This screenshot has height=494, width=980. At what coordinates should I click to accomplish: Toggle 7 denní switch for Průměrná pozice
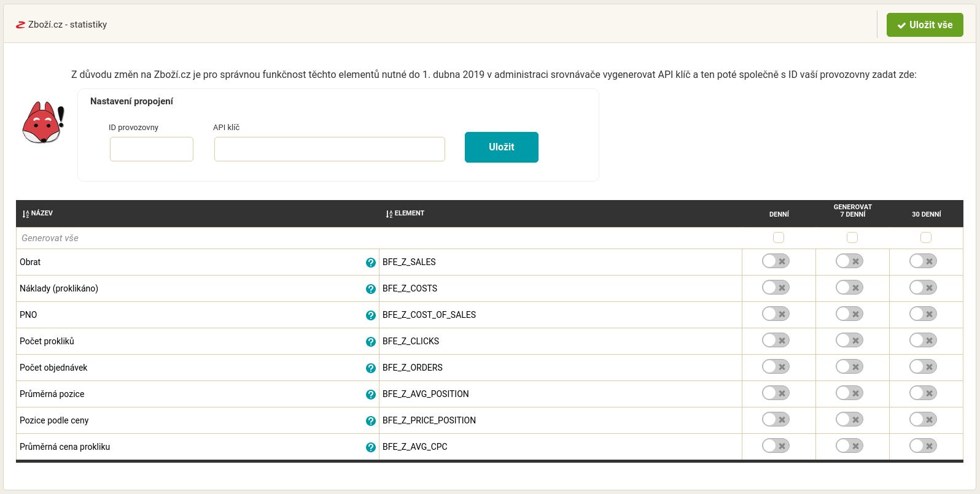pos(849,393)
